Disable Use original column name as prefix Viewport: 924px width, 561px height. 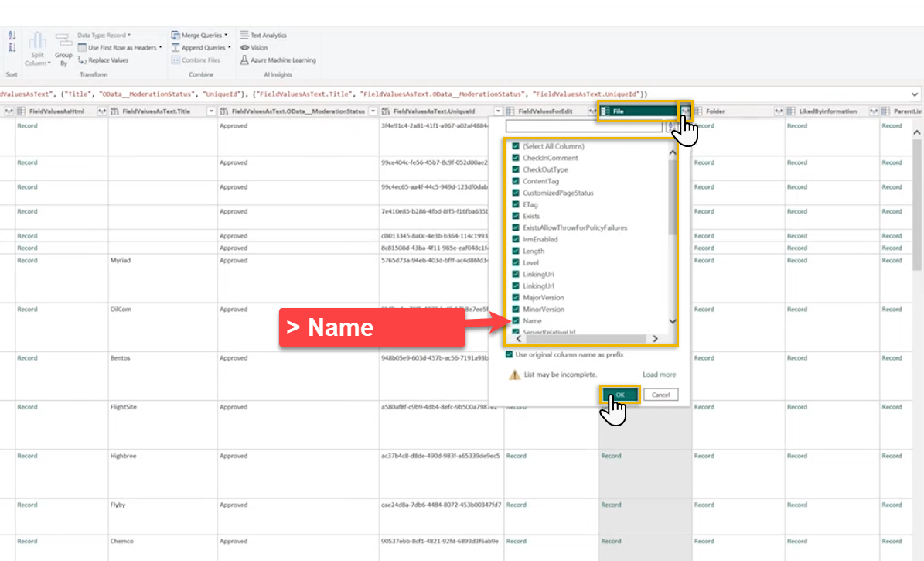(x=509, y=354)
